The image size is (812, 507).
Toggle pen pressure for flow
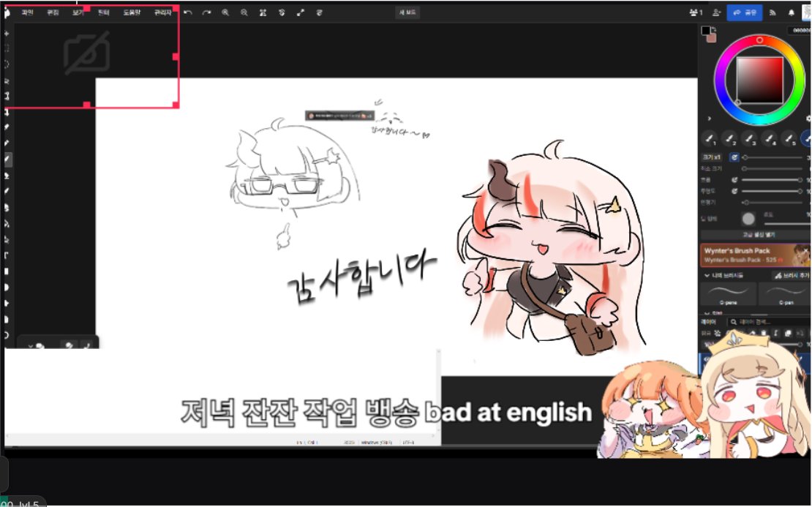pos(734,180)
